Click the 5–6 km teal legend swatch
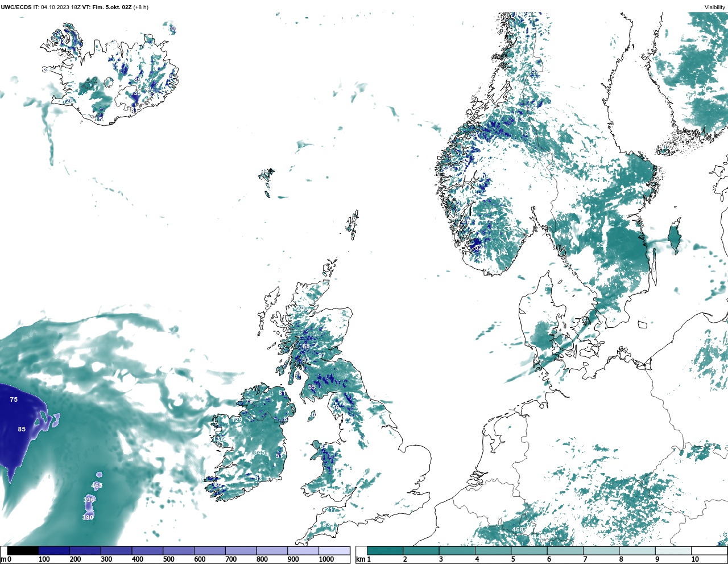This screenshot has width=728, height=564. pyautogui.click(x=529, y=550)
